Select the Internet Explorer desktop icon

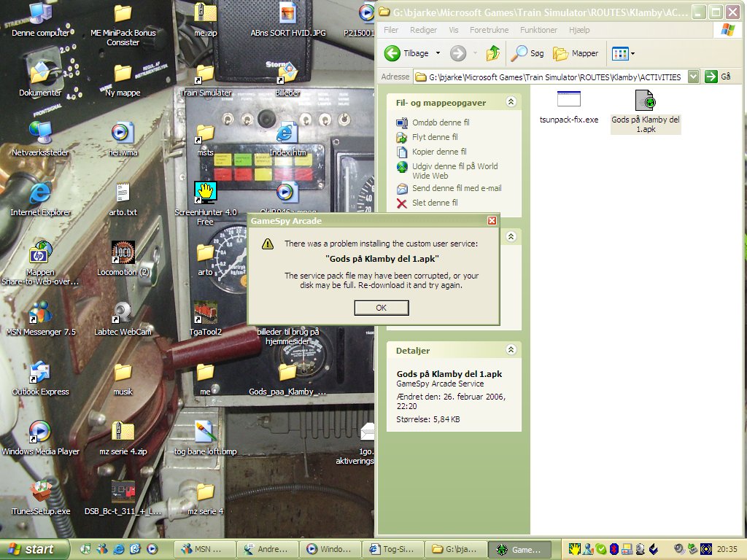41,199
